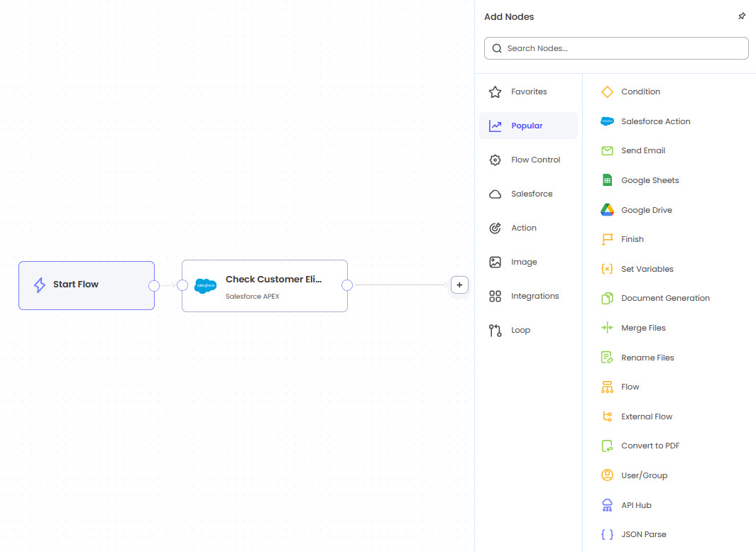Image resolution: width=756 pixels, height=552 pixels.
Task: Click the pin icon in Add Nodes panel
Action: pyautogui.click(x=742, y=16)
